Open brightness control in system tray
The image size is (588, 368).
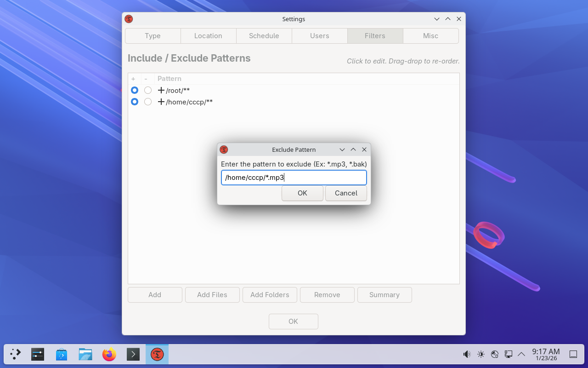click(x=481, y=354)
